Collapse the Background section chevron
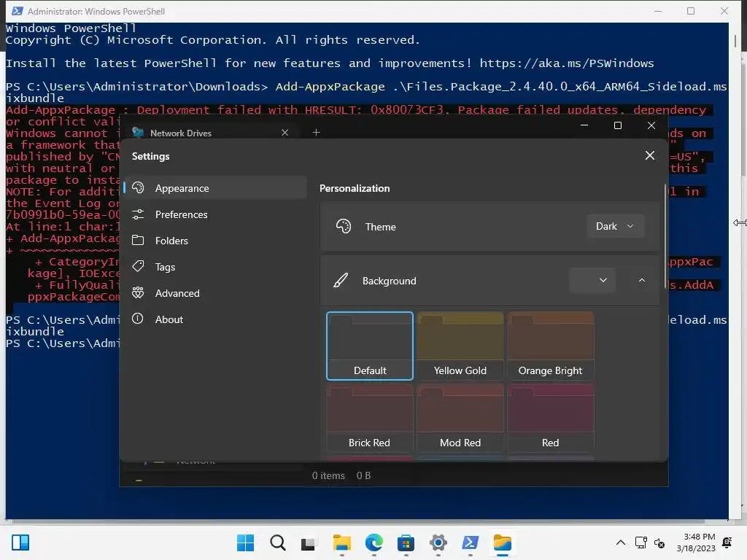Image resolution: width=747 pixels, height=560 pixels. point(642,280)
